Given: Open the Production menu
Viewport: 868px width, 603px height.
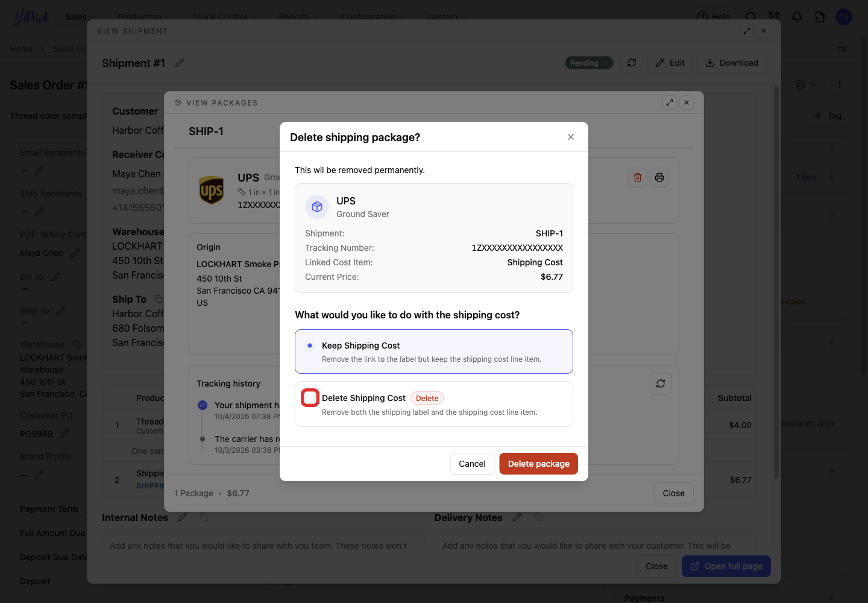Looking at the screenshot, I should [x=144, y=17].
